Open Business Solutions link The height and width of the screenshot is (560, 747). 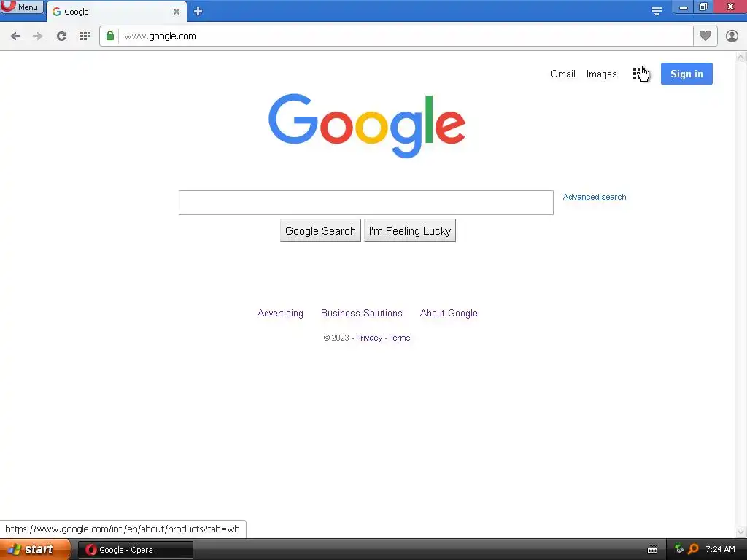(x=362, y=314)
